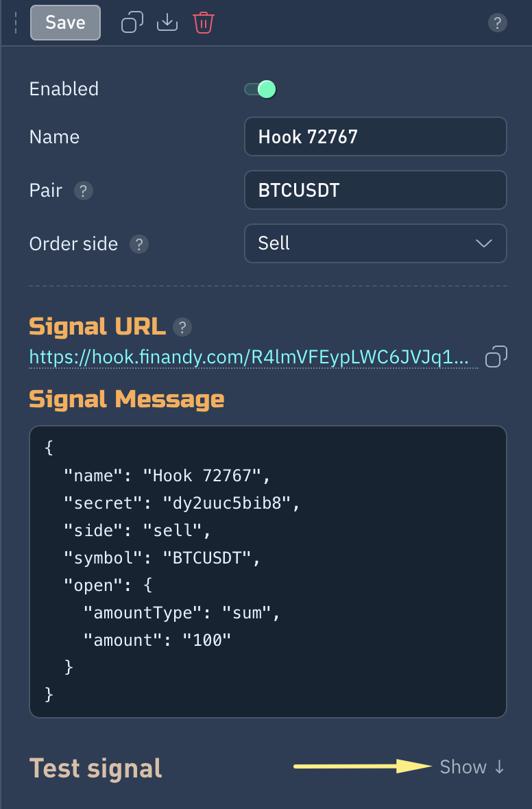Click the Signal URL help question mark
Viewport: 532px width, 809px height.
182,327
